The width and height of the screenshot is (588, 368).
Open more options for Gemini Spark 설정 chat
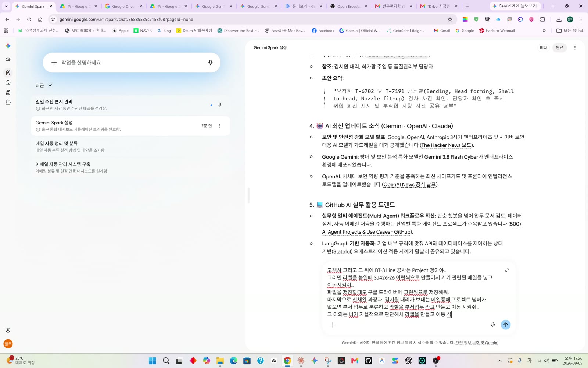pos(220,126)
